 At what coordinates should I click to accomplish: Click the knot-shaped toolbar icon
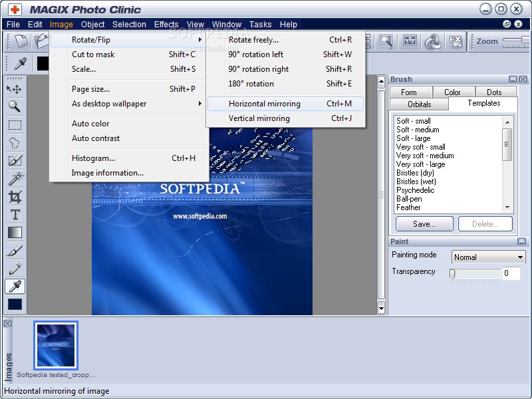tap(433, 41)
